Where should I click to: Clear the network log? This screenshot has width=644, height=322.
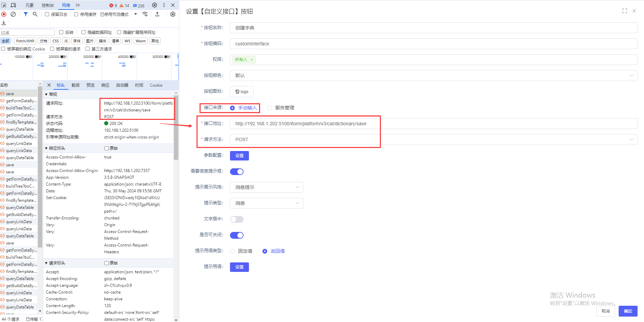(x=13, y=14)
